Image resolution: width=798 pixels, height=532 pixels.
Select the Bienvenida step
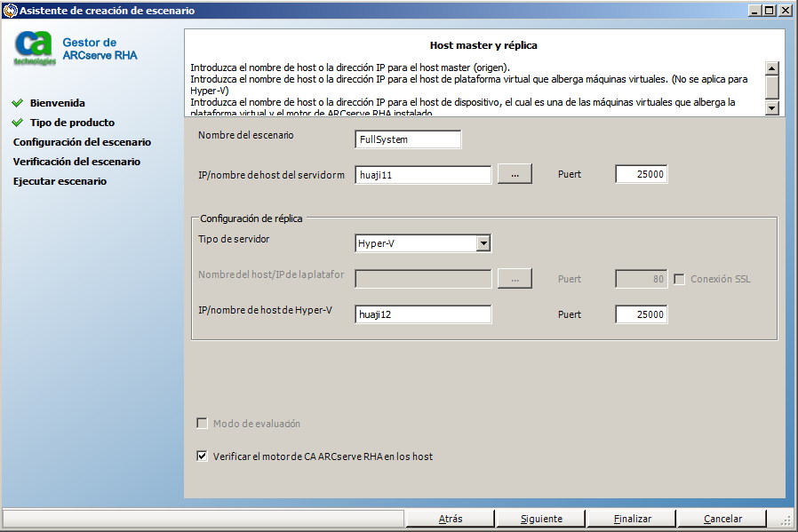(x=58, y=103)
